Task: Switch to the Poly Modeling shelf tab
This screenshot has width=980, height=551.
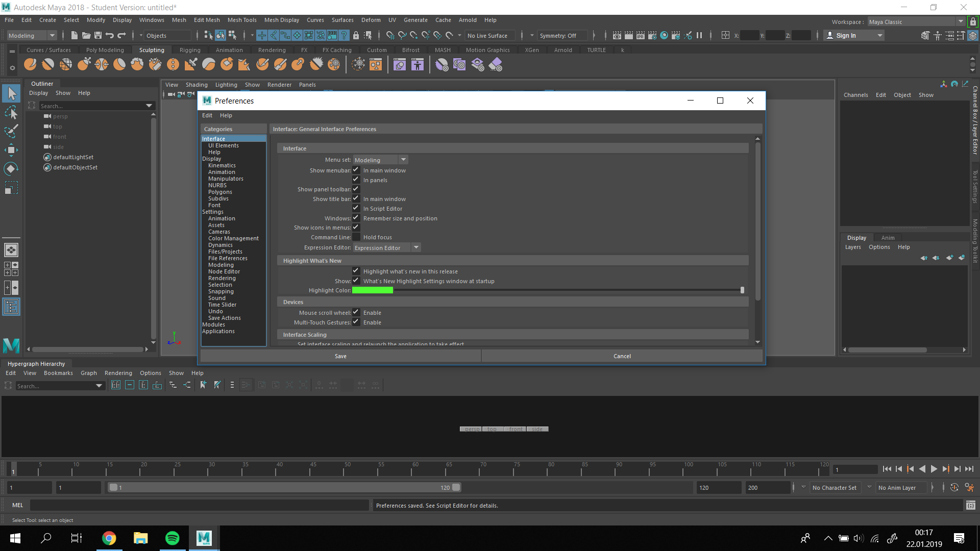Action: [105, 50]
